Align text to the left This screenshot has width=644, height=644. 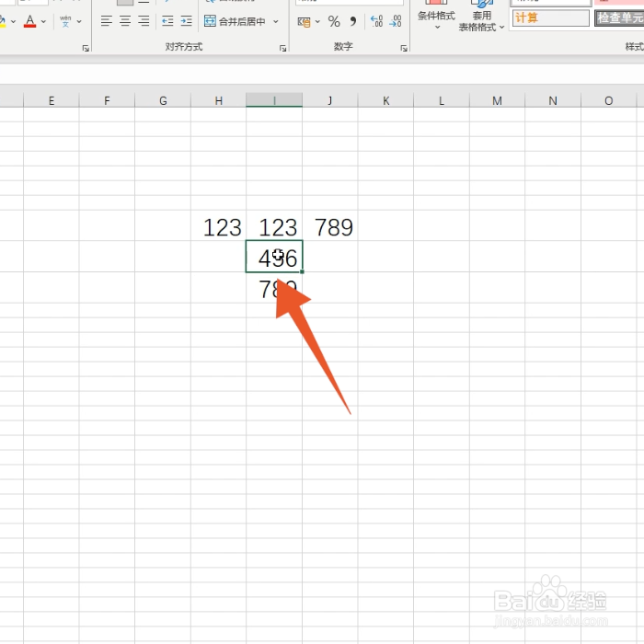pos(107,21)
